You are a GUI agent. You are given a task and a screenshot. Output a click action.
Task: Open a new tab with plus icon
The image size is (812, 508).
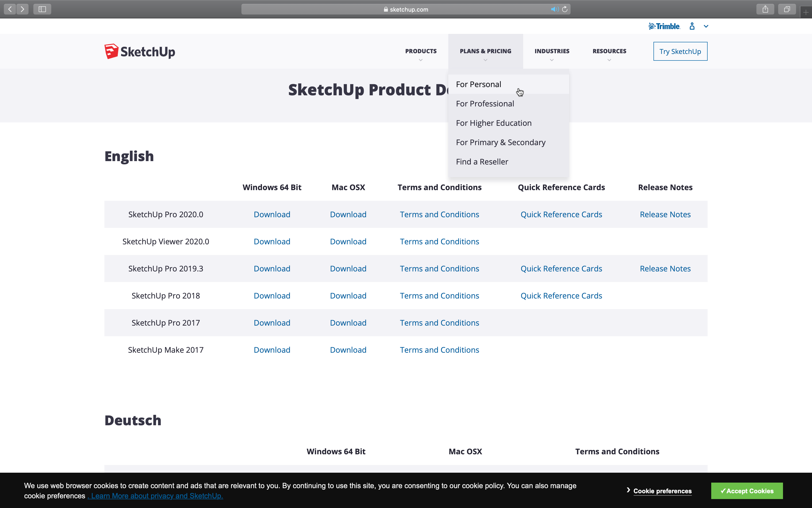[x=806, y=12]
